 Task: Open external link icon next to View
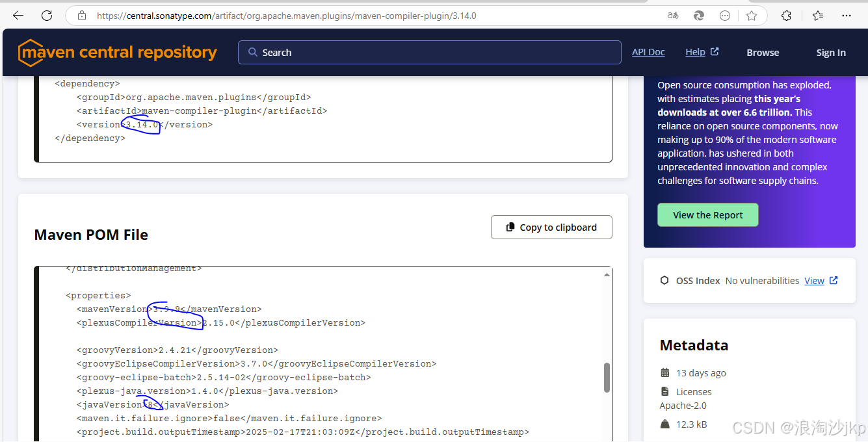pos(834,281)
